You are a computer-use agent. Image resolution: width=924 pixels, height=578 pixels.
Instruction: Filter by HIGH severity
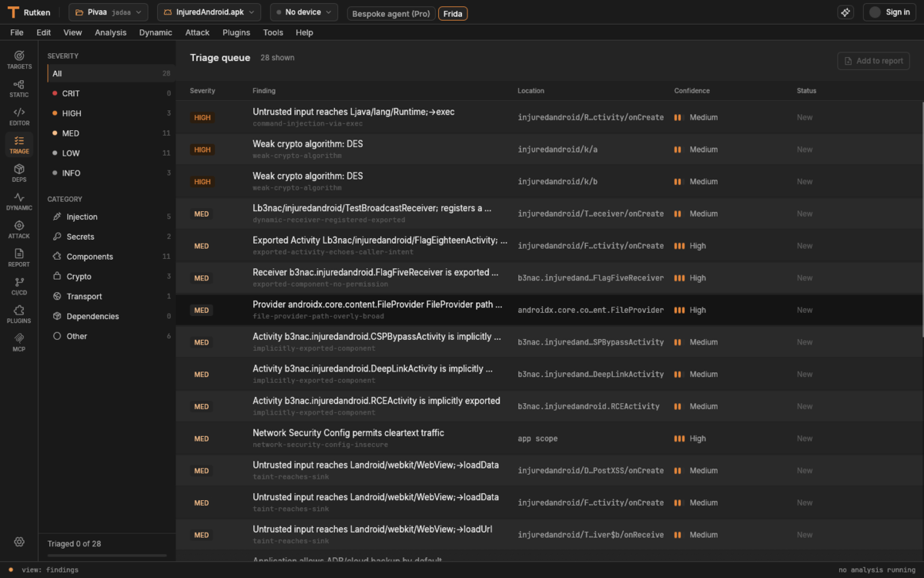111,113
